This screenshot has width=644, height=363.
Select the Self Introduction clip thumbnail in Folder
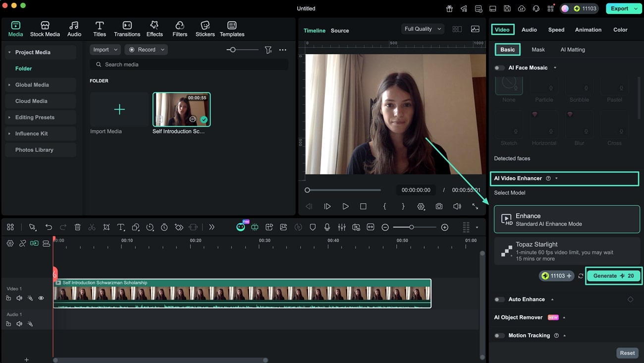pyautogui.click(x=181, y=109)
